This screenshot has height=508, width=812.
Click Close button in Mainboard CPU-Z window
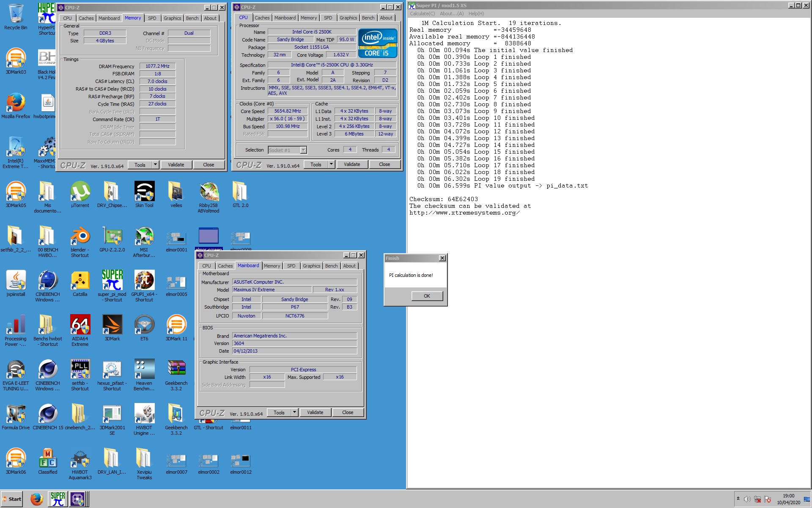tap(348, 412)
